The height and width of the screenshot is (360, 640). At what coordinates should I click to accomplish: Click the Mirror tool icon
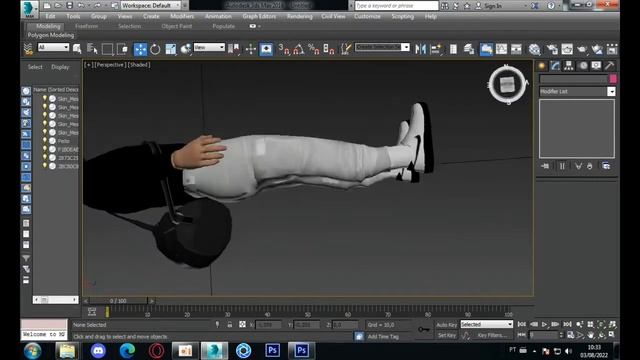pos(420,49)
